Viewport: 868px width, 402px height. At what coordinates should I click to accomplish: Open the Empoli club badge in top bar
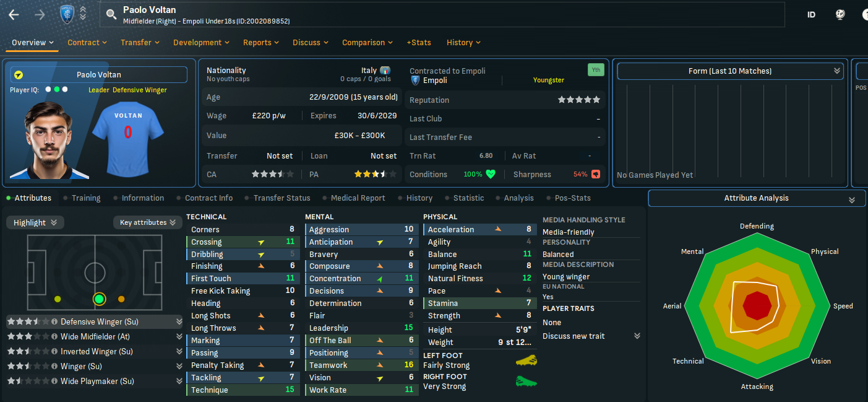pos(66,14)
